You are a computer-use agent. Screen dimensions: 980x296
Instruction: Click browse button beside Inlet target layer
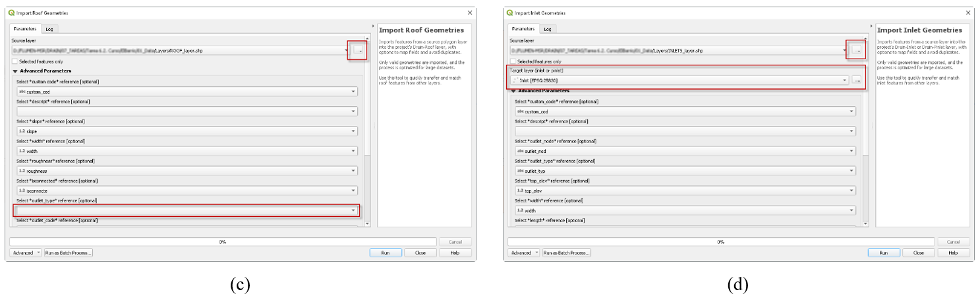point(856,80)
